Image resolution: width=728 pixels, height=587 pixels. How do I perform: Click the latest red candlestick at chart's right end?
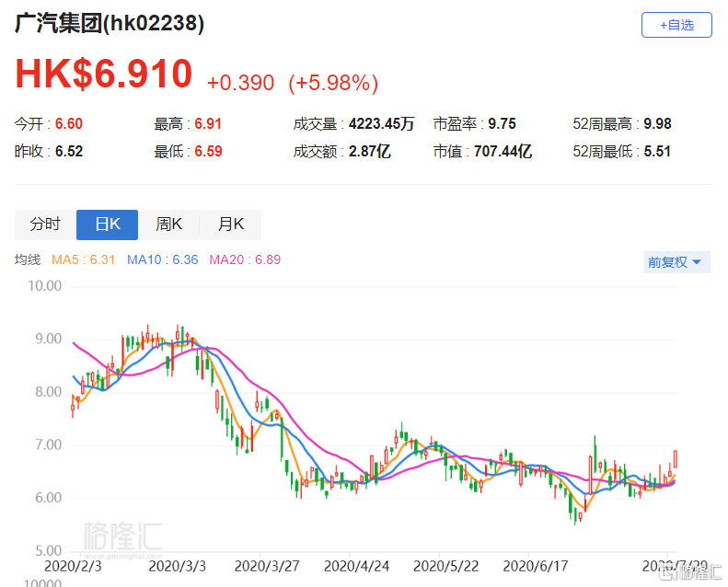[675, 459]
